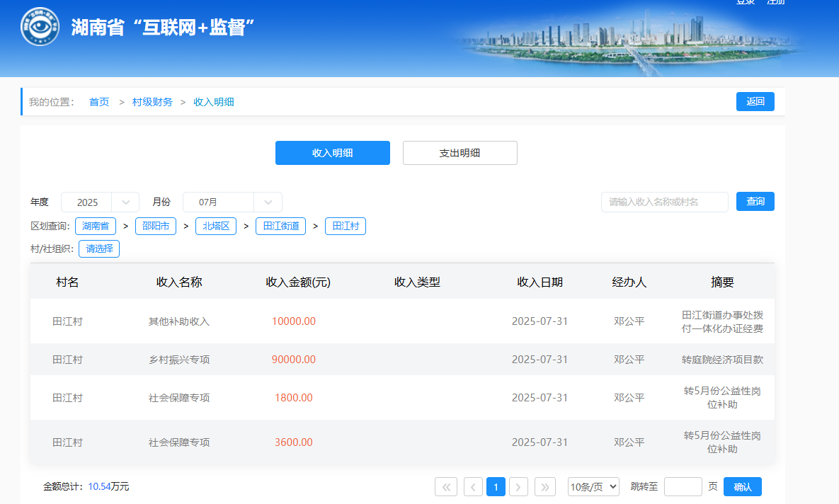Open the 月份 07月 month dropdown

click(x=232, y=202)
